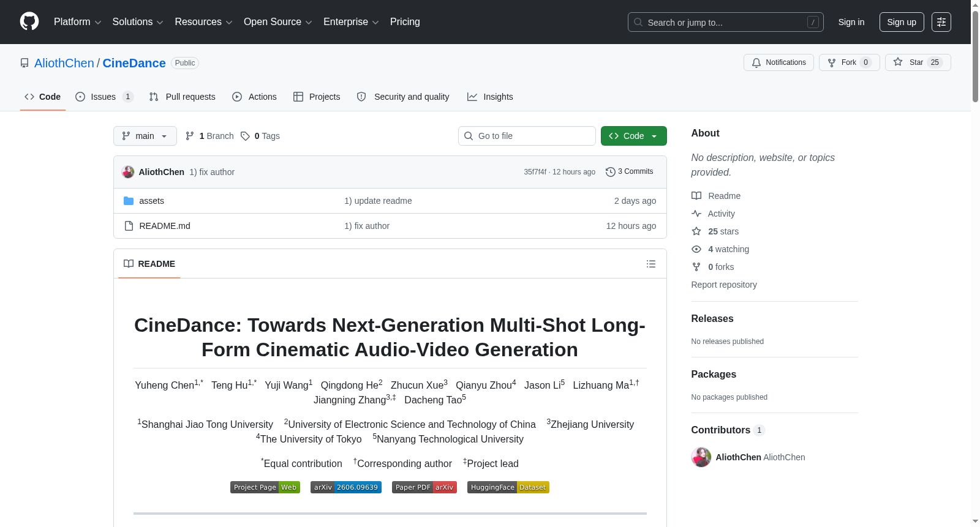Open the assets folder icon
980x527 pixels.
click(129, 201)
